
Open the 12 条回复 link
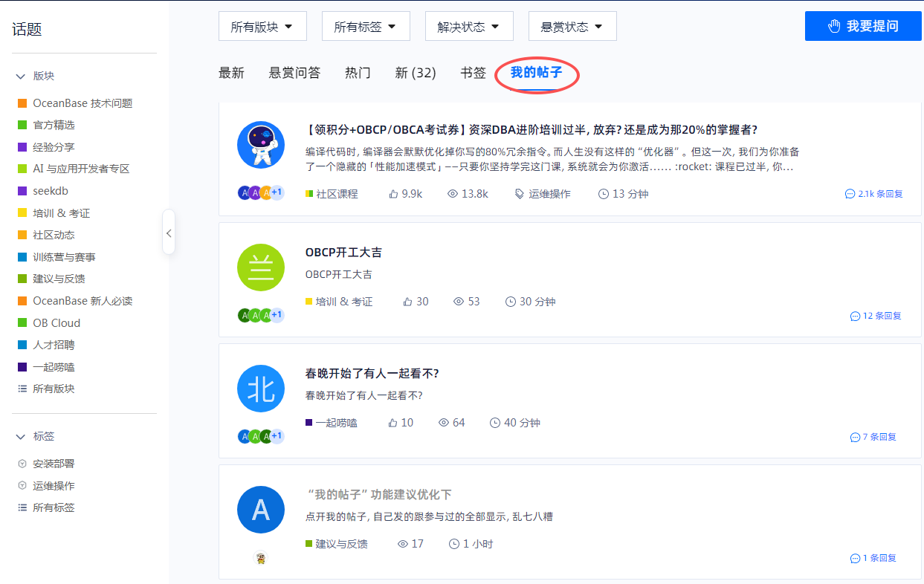point(876,316)
